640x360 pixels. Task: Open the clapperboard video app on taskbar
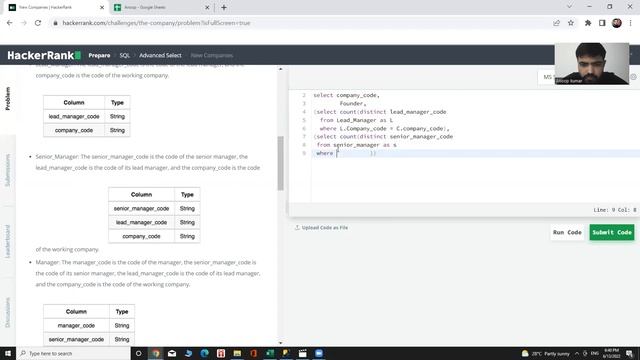pos(302,353)
